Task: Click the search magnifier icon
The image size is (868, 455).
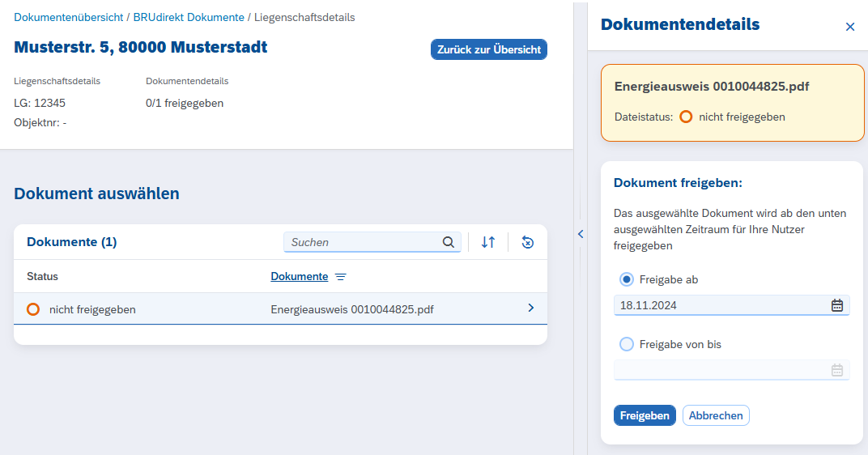Action: pyautogui.click(x=449, y=242)
